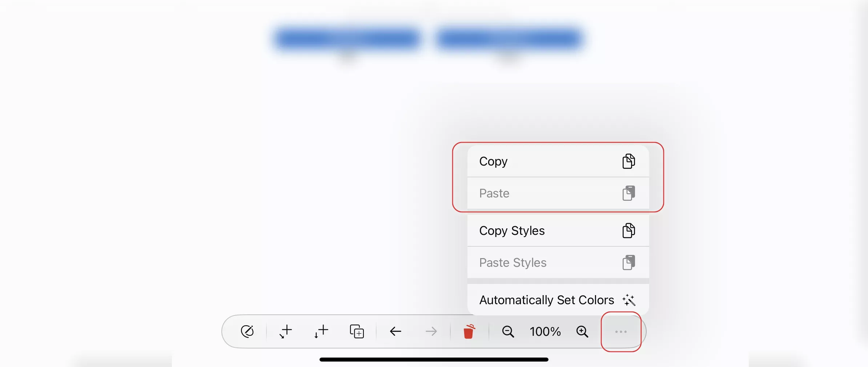
Task: Open the more options ellipsis button
Action: point(621,332)
